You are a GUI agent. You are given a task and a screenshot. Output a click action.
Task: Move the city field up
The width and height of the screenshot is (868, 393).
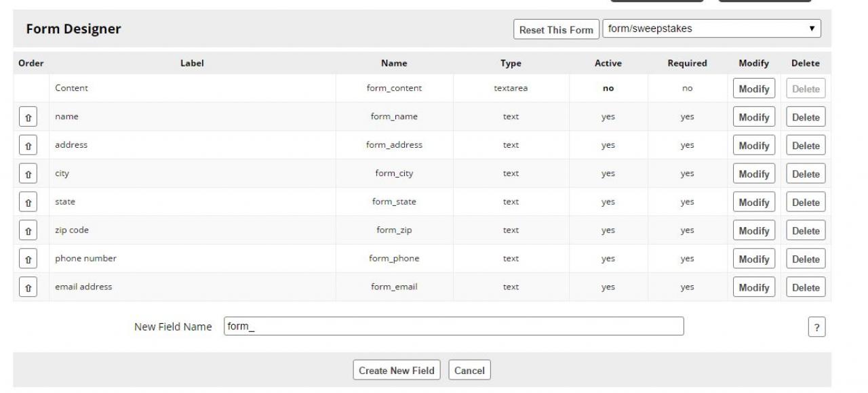click(x=28, y=174)
